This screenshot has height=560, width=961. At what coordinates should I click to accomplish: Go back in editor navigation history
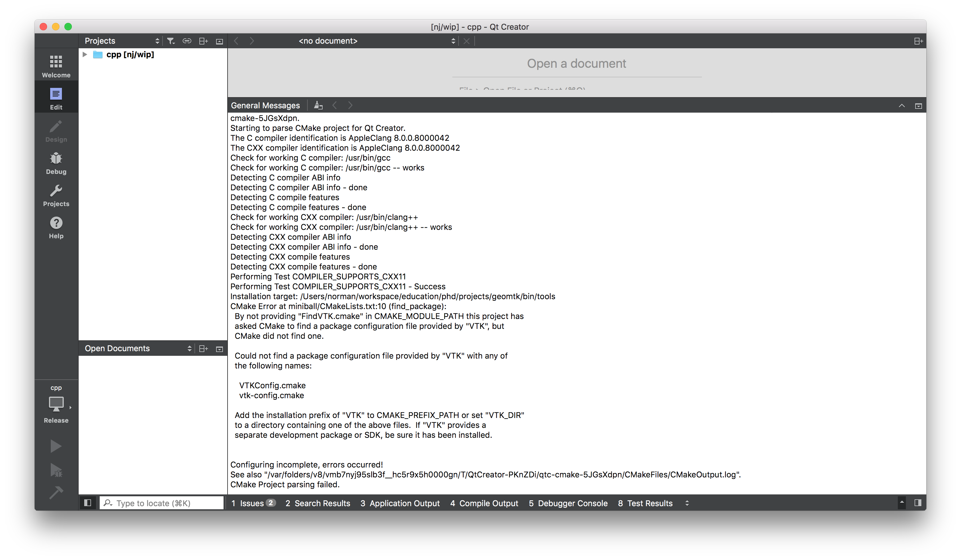tap(236, 41)
